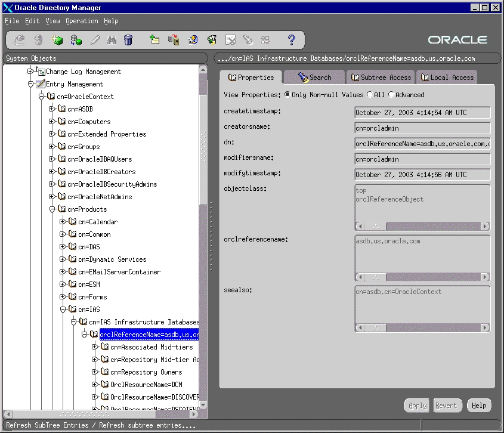Switch to the Subtree Access tab
The image size is (504, 433).
coord(381,78)
